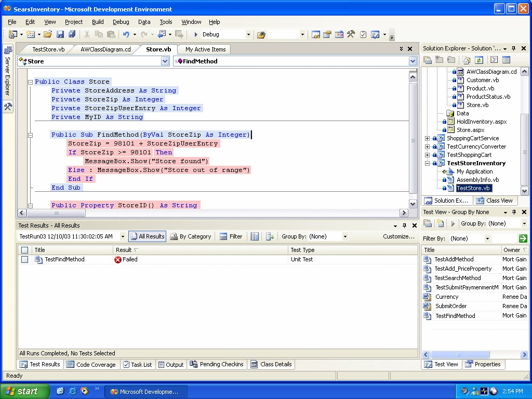Click the View Code icon in Solution Explorer

click(x=494, y=60)
